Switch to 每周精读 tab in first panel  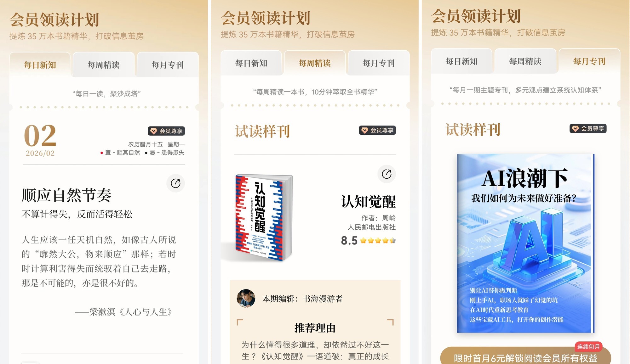[x=104, y=65]
